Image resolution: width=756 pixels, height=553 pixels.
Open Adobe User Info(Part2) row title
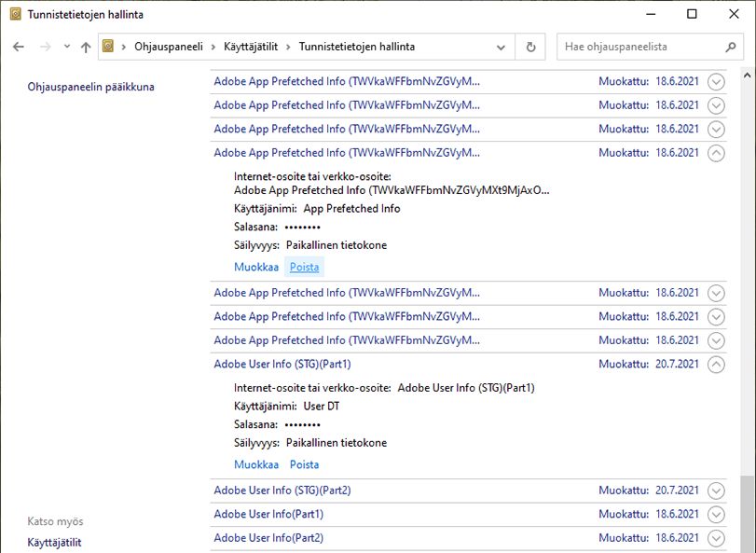[x=268, y=538]
